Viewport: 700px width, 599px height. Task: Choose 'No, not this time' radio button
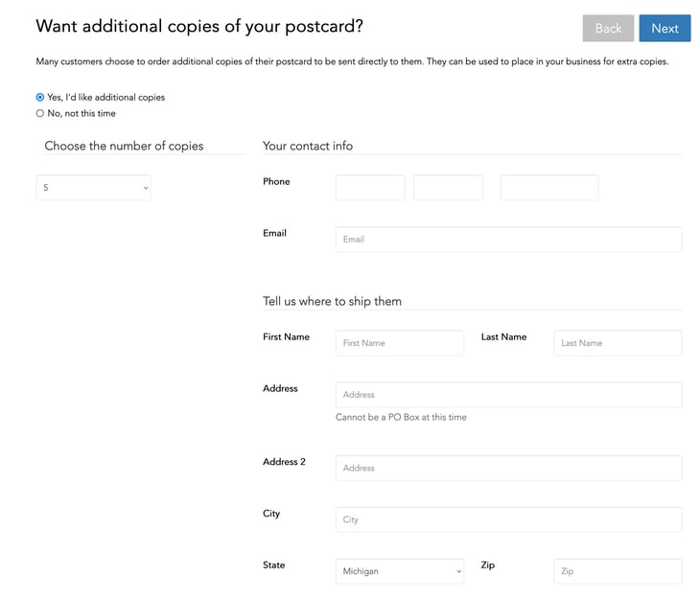pyautogui.click(x=40, y=113)
